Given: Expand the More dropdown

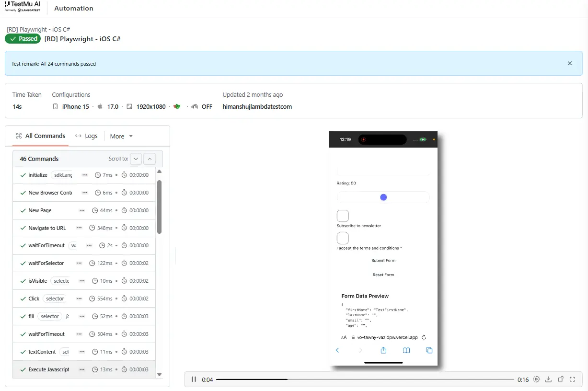Looking at the screenshot, I should (x=121, y=136).
